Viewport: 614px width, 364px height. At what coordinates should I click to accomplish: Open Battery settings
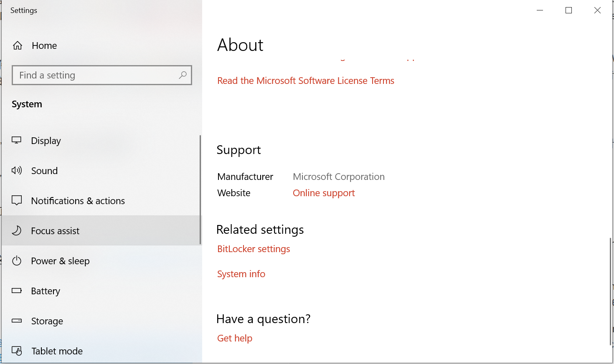(101, 291)
